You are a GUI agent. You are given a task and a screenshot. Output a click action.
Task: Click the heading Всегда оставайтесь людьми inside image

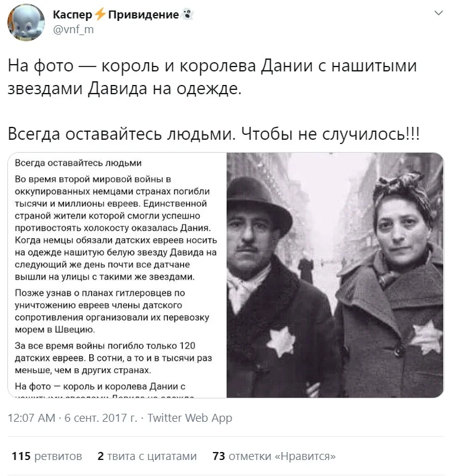point(78,163)
